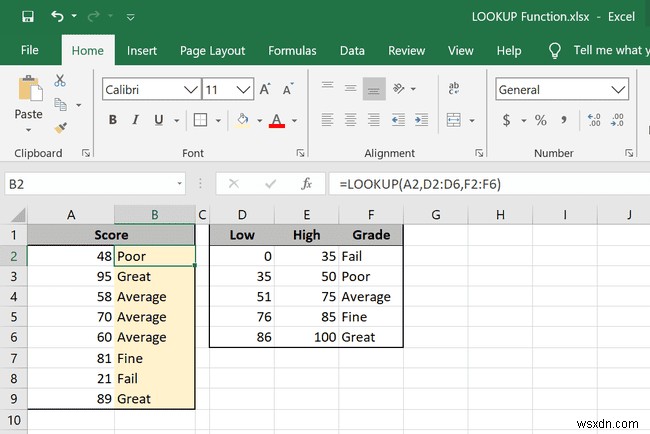Open the File tab

coord(29,50)
